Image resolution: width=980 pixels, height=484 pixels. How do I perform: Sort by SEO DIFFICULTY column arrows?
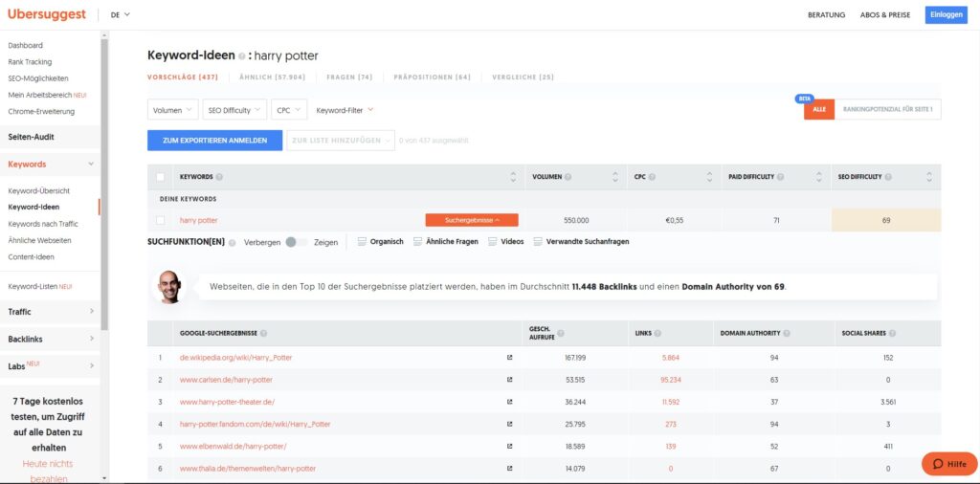(x=929, y=177)
